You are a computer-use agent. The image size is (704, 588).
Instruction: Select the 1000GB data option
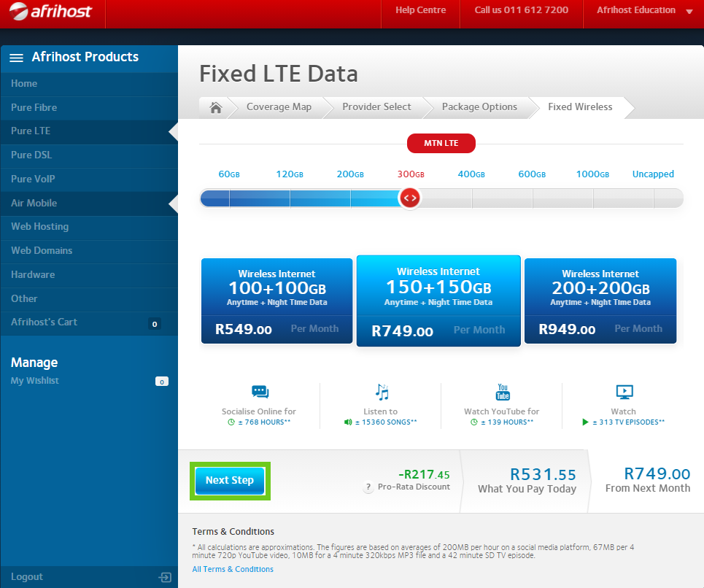592,174
